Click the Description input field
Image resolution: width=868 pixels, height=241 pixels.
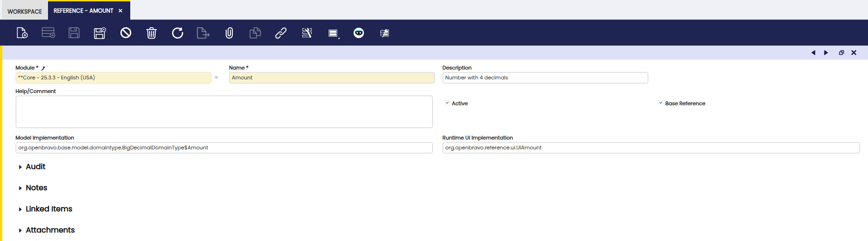544,78
